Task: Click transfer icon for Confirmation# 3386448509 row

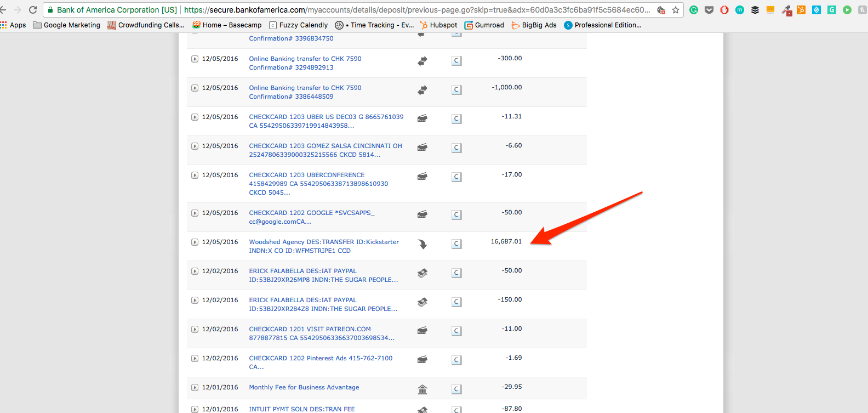Action: pos(422,90)
